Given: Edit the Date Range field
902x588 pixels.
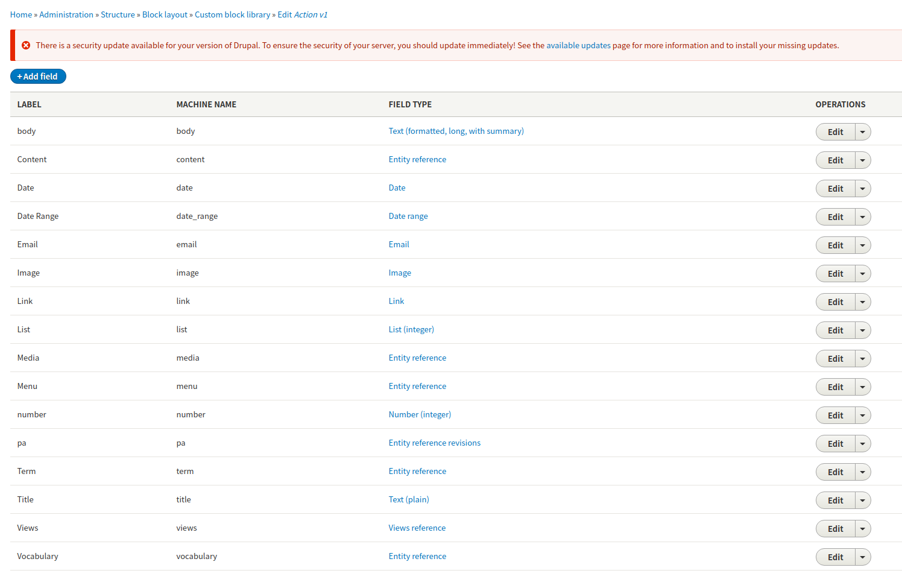Looking at the screenshot, I should click(x=835, y=217).
